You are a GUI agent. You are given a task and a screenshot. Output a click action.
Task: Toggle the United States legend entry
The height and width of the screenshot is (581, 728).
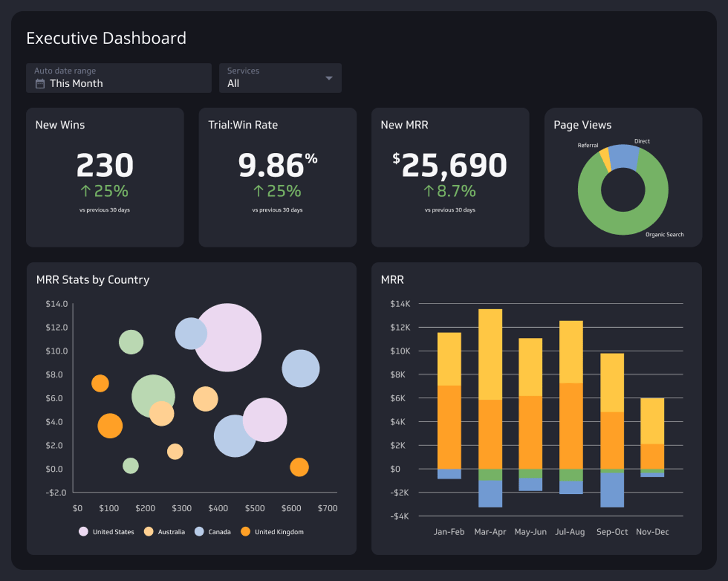point(107,532)
